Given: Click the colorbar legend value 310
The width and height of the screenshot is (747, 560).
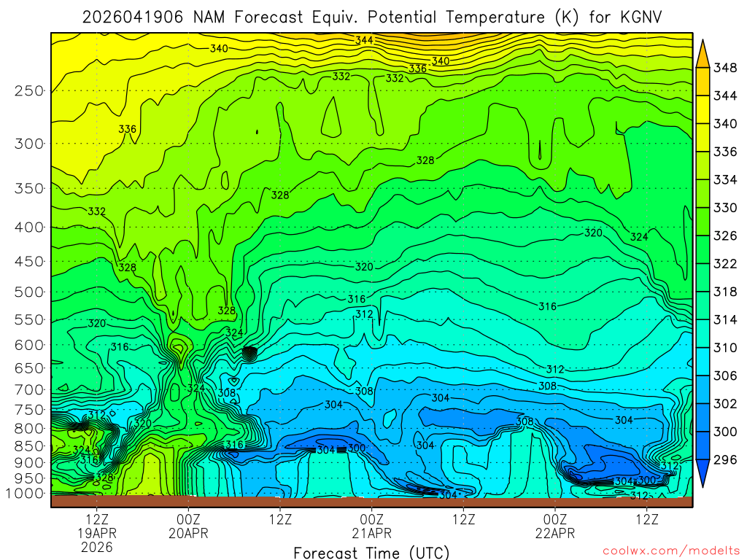Looking at the screenshot, I should [725, 348].
